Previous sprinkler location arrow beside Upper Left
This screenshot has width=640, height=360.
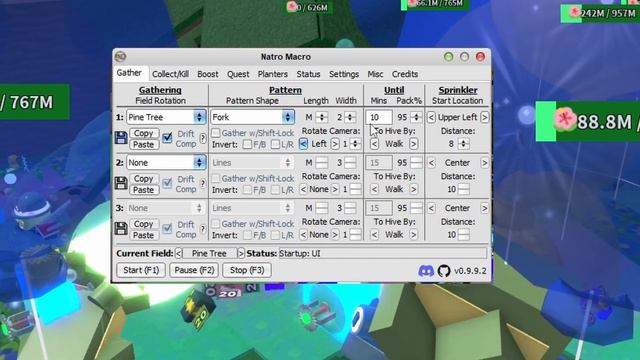[431, 117]
